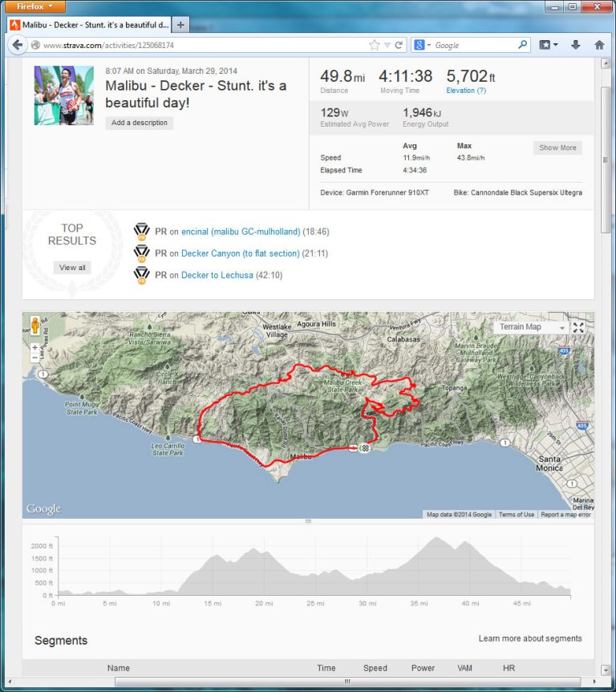This screenshot has width=616, height=692.
Task: Click inside the address bar
Action: 201,45
